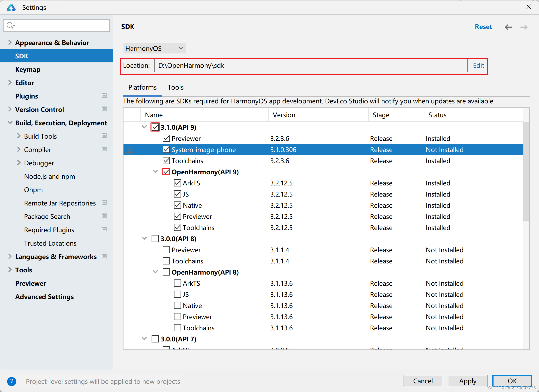Select Keymap in settings sidebar
The image size is (539, 392).
28,69
